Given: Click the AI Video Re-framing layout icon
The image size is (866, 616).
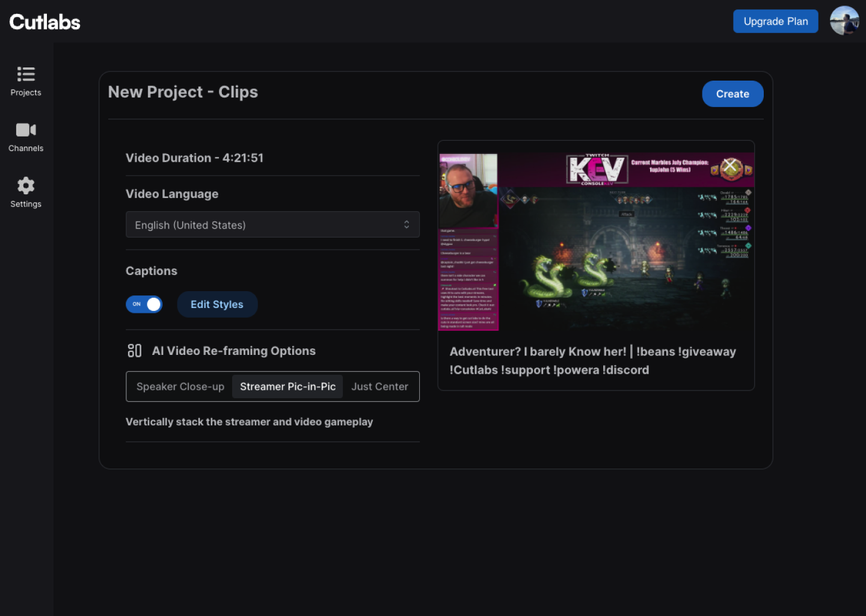Looking at the screenshot, I should point(135,351).
